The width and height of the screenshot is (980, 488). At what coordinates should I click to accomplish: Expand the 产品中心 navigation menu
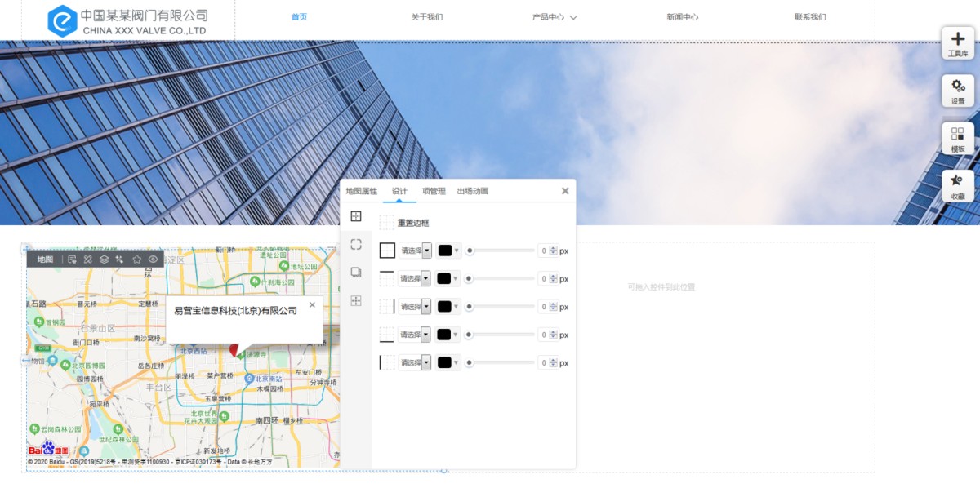[555, 17]
